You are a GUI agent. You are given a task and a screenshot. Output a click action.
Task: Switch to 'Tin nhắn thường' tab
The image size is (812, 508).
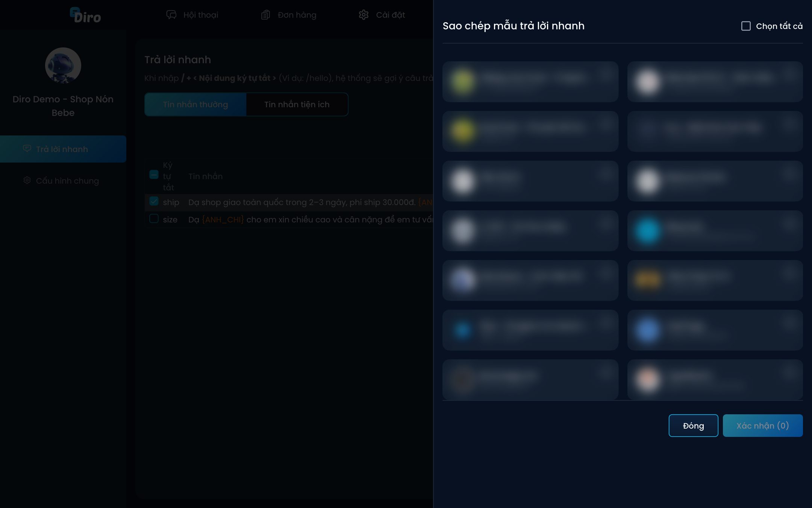195,105
